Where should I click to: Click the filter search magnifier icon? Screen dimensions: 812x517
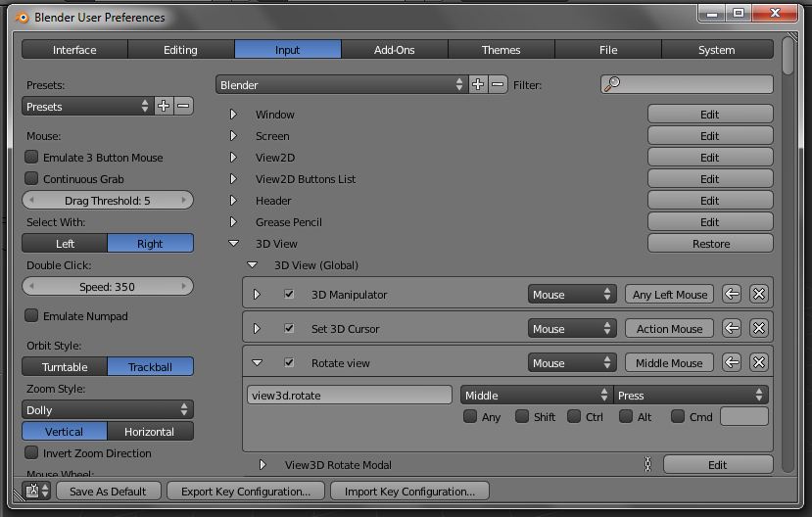(x=612, y=84)
